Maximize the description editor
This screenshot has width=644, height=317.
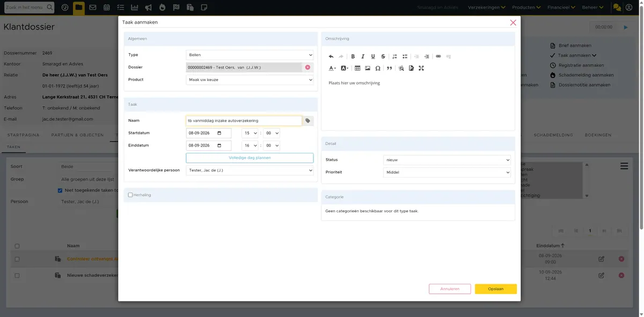421,68
